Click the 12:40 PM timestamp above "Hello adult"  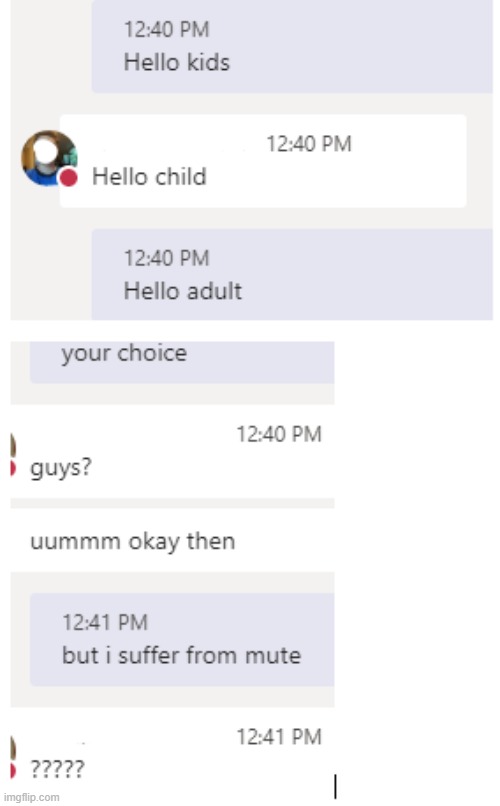pyautogui.click(x=166, y=258)
